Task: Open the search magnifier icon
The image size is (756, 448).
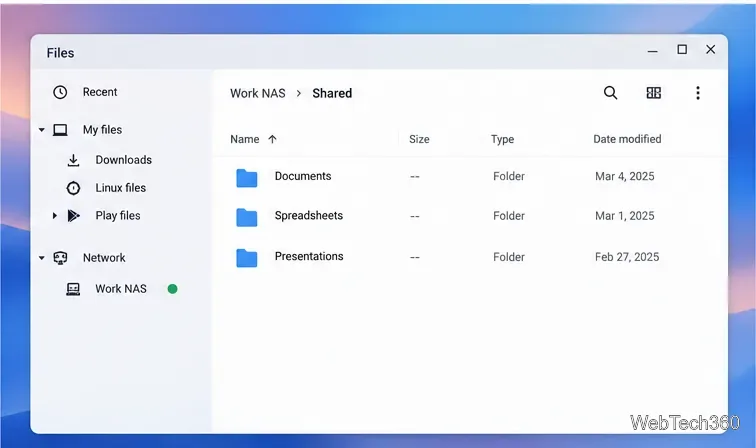Action: (610, 93)
